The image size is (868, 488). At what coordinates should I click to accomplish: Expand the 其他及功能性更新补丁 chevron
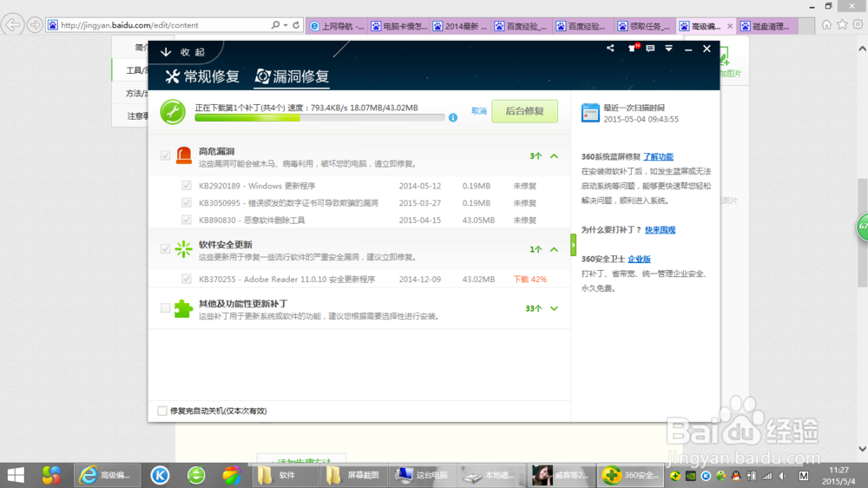click(554, 308)
